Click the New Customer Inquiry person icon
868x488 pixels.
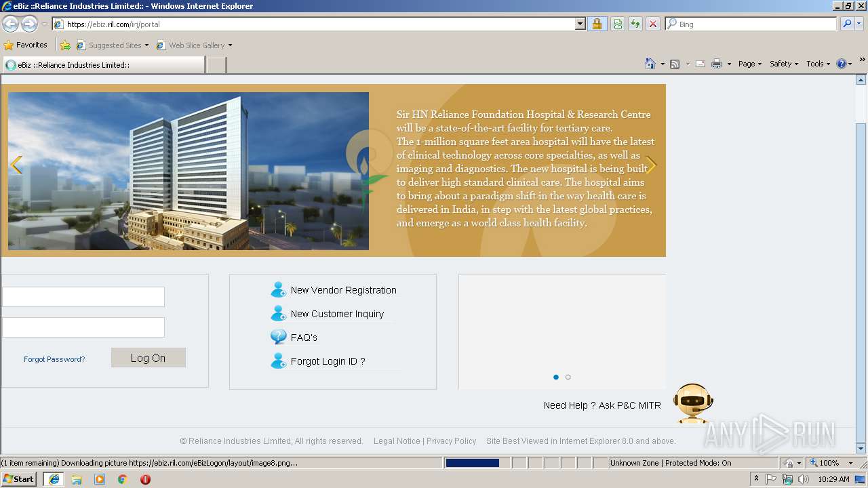click(x=278, y=314)
